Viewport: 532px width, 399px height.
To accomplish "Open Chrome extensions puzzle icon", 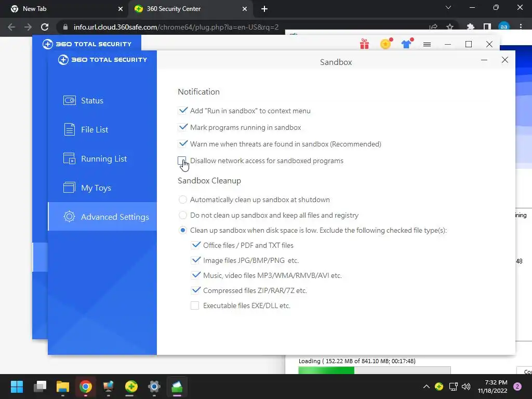I will click(x=471, y=27).
